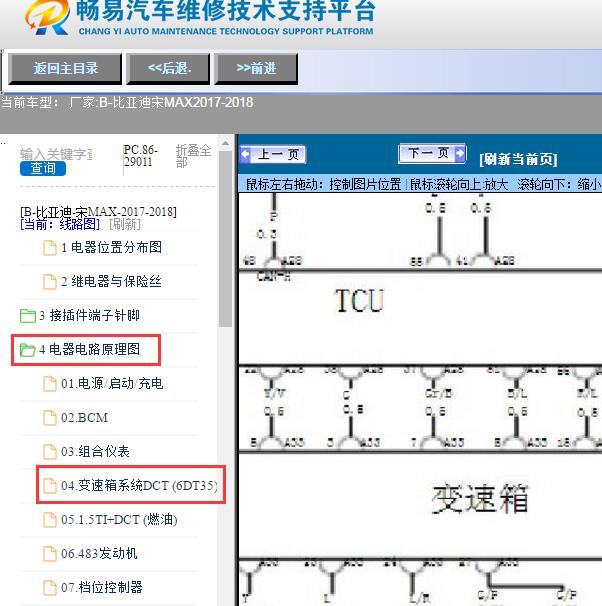602x606 pixels.
Task: Go to next page with 下一页
Action: (x=432, y=153)
